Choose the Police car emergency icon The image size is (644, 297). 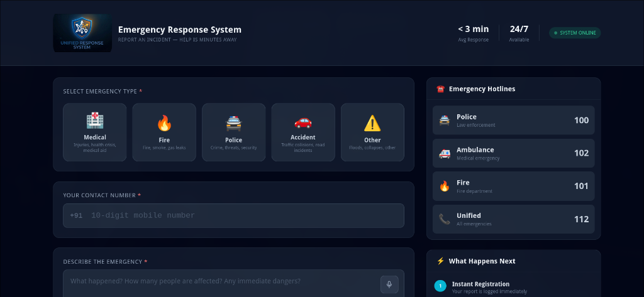[x=234, y=123]
